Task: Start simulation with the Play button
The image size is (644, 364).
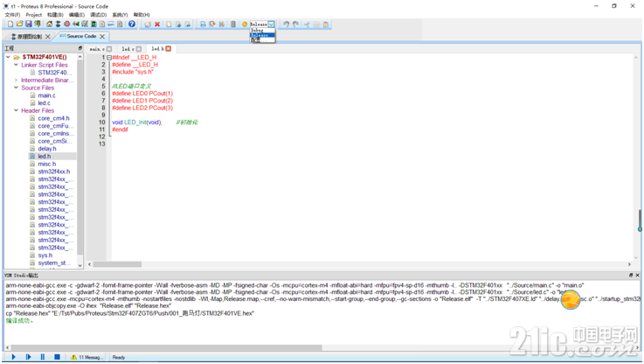Action: pos(14,357)
